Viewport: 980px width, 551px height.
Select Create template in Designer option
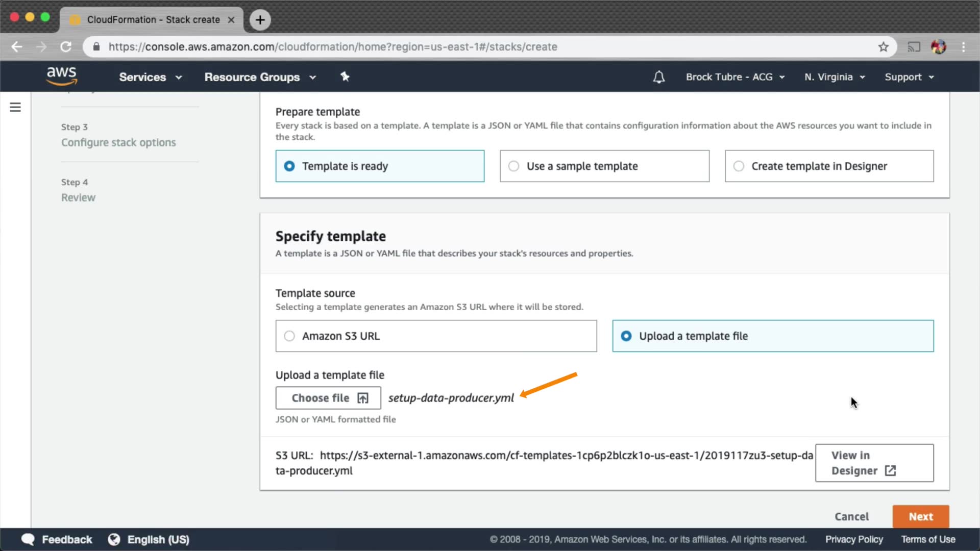tap(829, 166)
